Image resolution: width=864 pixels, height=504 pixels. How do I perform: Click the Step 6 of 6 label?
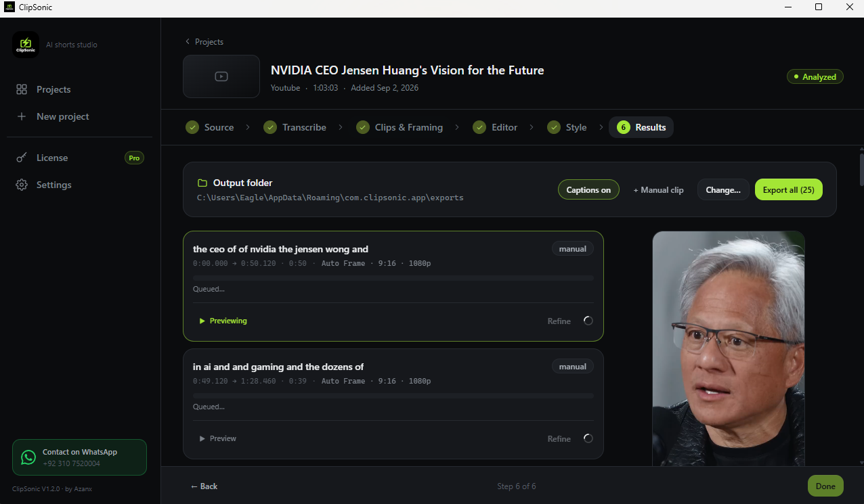[517, 486]
